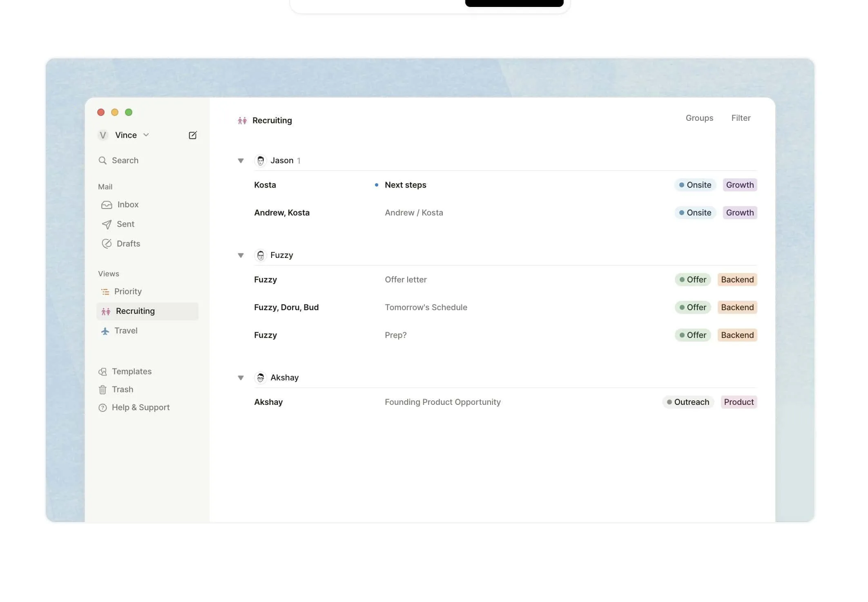Collapse the Fuzzy conversation group
Viewport: 868px width, 602px height.
[241, 255]
